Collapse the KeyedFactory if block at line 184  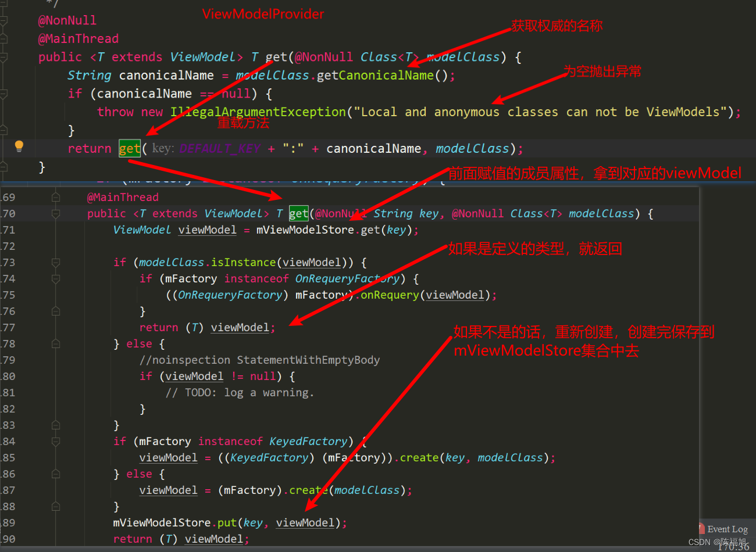(56, 441)
